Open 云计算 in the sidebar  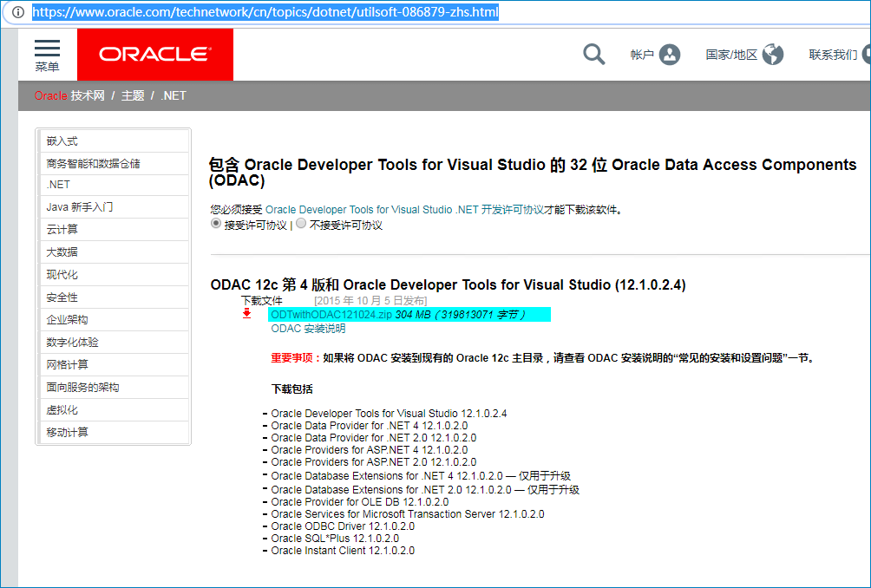(x=115, y=229)
